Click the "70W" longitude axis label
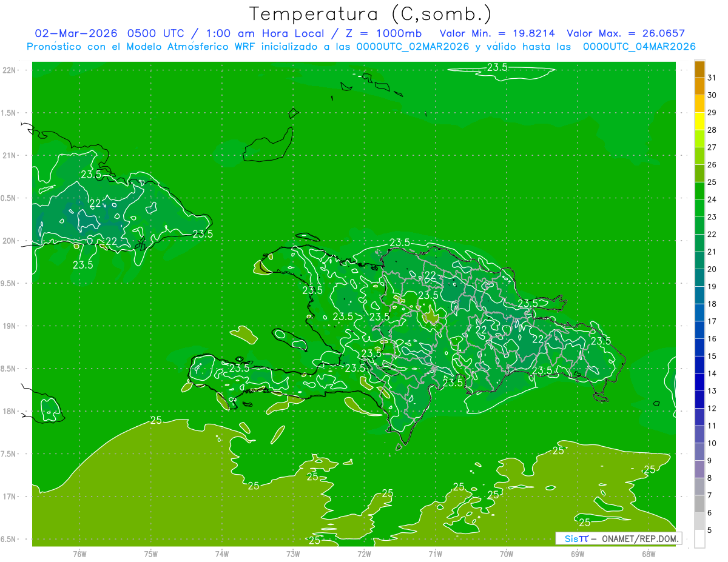This screenshot has height=562, width=728. [x=507, y=554]
